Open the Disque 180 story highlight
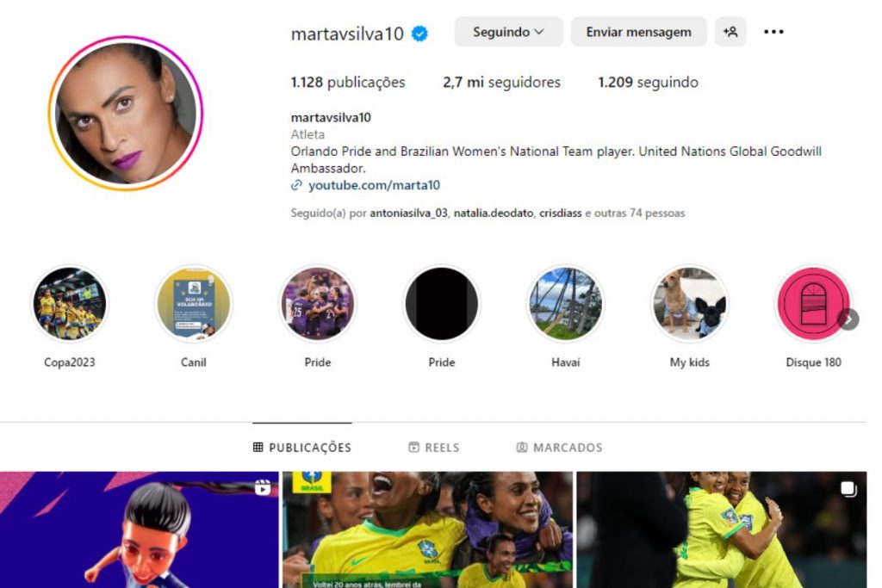882x588 pixels. point(813,304)
